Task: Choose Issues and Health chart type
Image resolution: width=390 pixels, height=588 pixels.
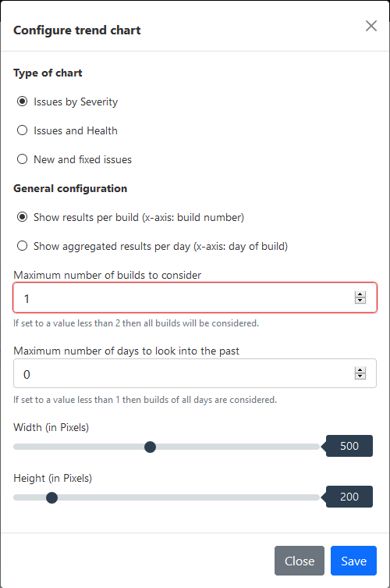Action: coord(23,130)
